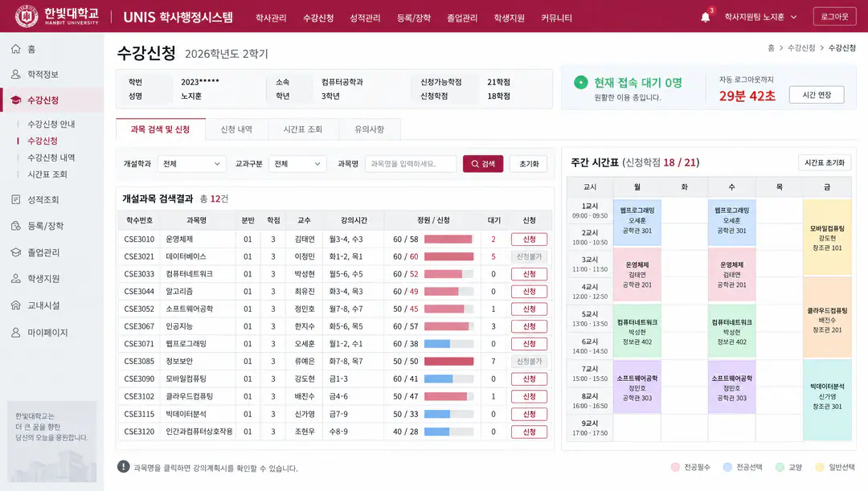
Task: Select the 과목 검색 및 신청 tab
Action: tap(161, 129)
